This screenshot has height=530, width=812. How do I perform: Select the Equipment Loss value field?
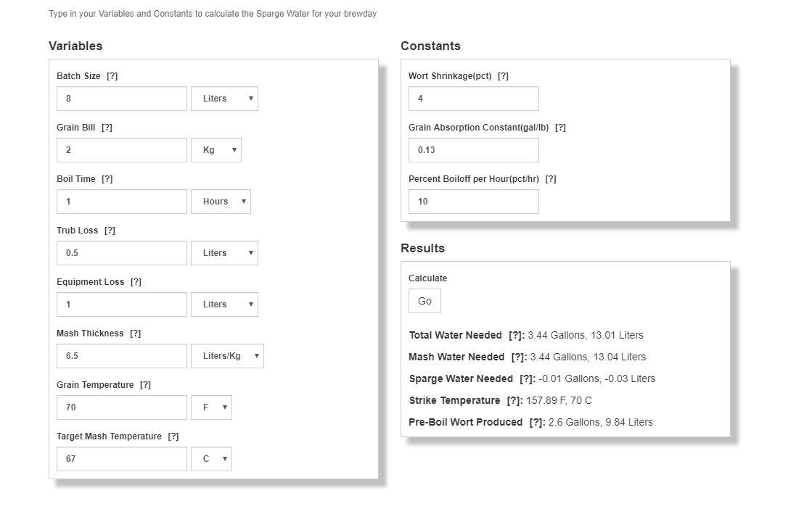pos(122,305)
